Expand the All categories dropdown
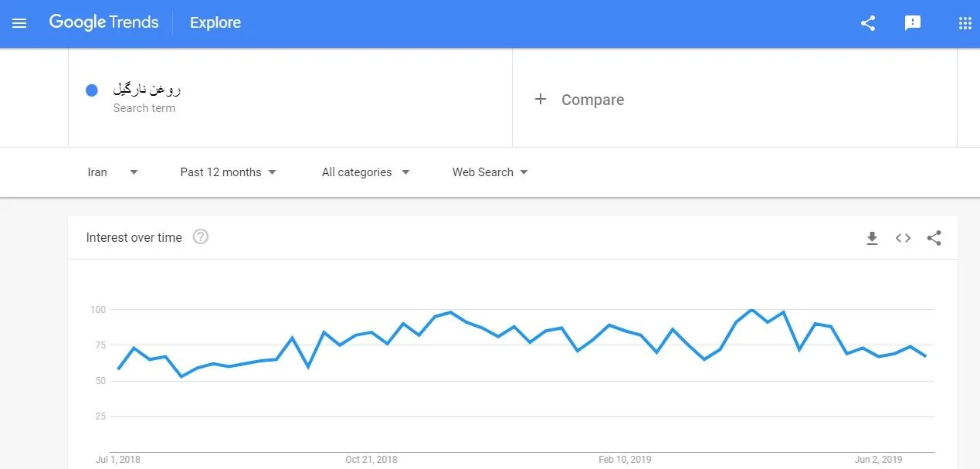 click(365, 172)
